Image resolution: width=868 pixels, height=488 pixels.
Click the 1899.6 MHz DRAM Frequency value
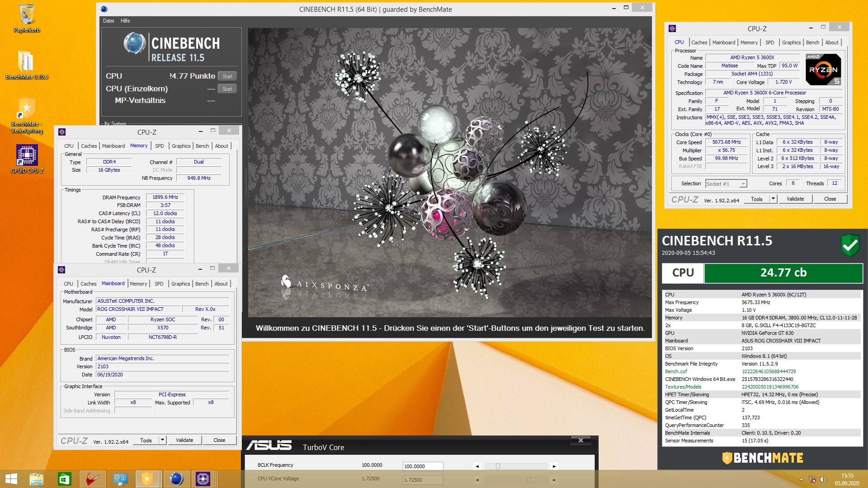click(165, 197)
